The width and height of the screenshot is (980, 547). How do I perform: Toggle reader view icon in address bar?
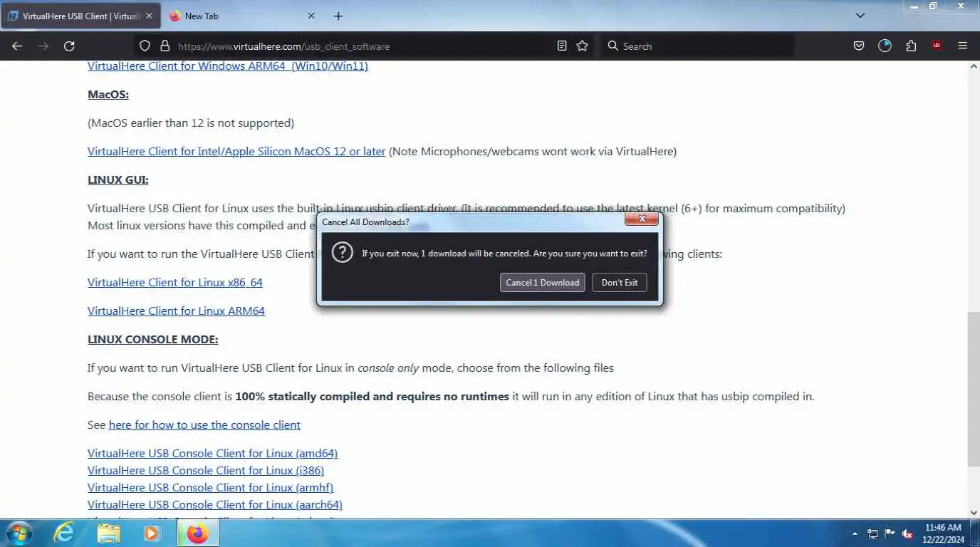pos(562,46)
